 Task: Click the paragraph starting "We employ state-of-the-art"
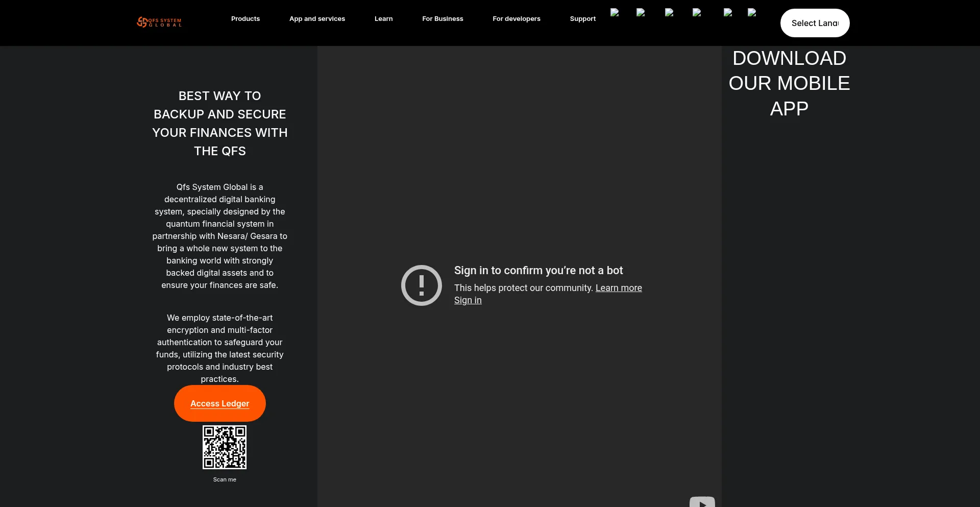point(220,348)
